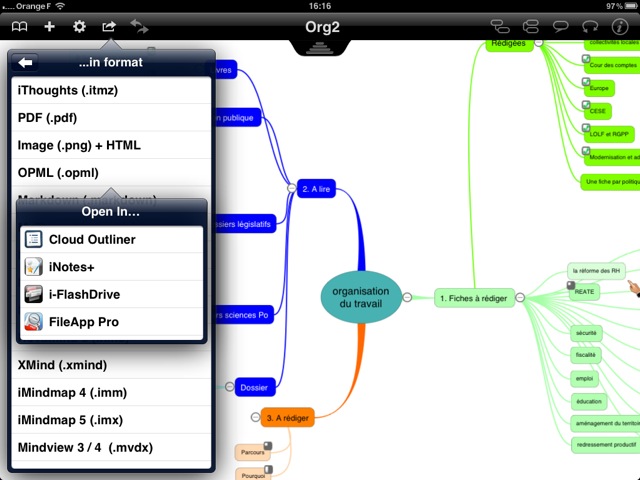The image size is (640, 480).
Task: Click the info icon in toolbar
Action: coord(619,26)
